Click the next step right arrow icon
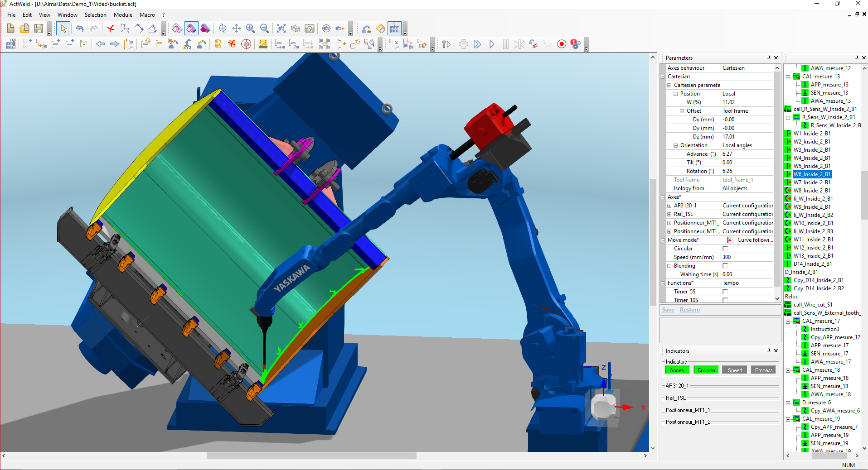The image size is (868, 470). click(114, 44)
